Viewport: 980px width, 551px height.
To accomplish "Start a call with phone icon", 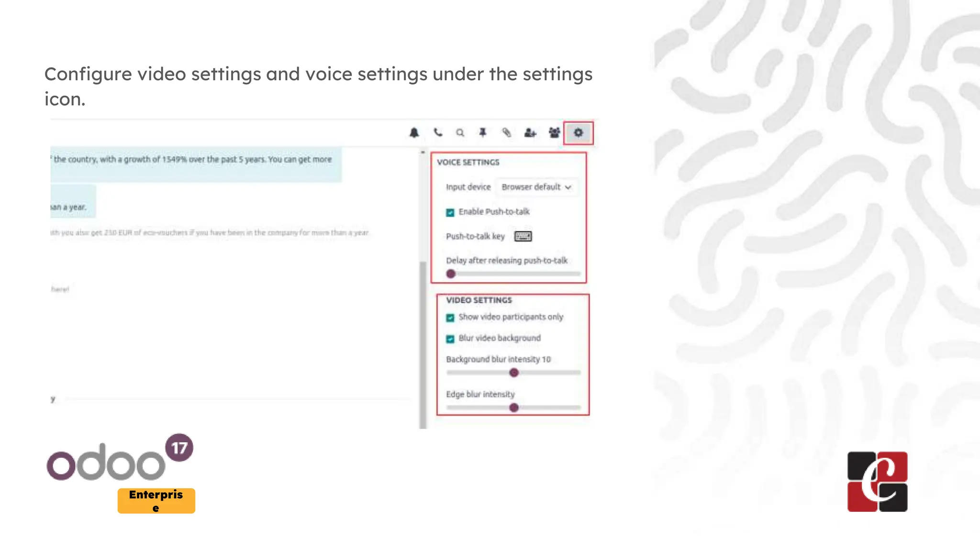I will click(x=437, y=132).
